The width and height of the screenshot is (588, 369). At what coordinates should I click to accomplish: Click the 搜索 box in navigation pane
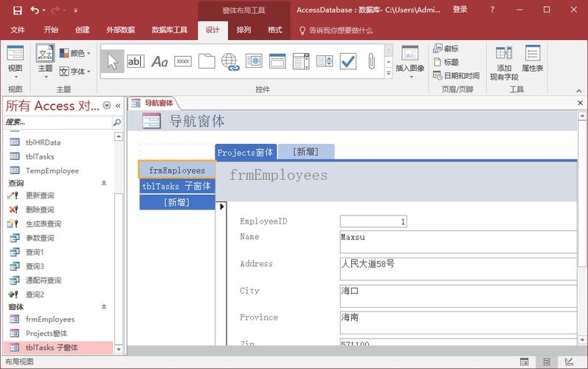pos(58,123)
